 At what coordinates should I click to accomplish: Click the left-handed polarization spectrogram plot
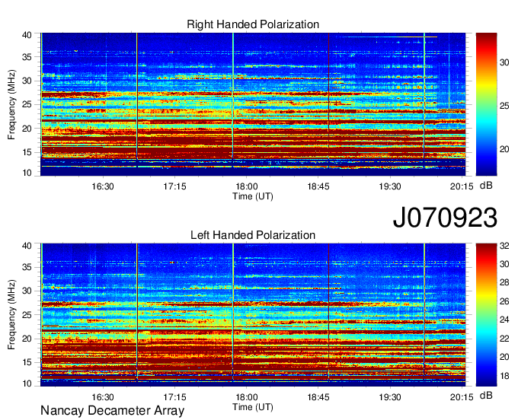253,315
